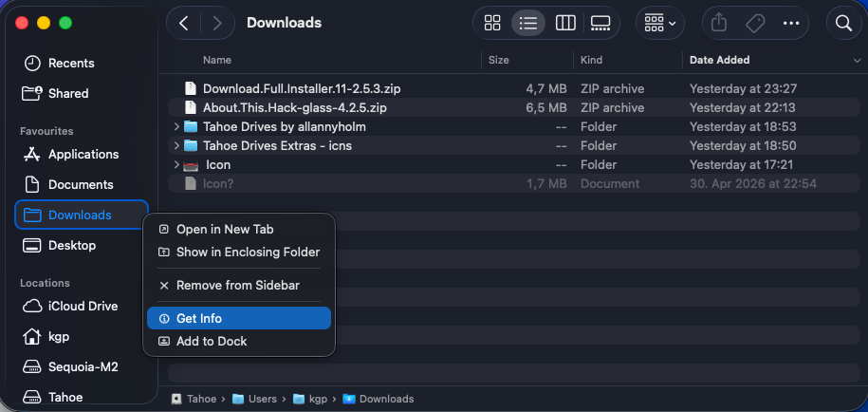This screenshot has width=868, height=412.
Task: Choose Open in New Tab
Action: point(239,230)
